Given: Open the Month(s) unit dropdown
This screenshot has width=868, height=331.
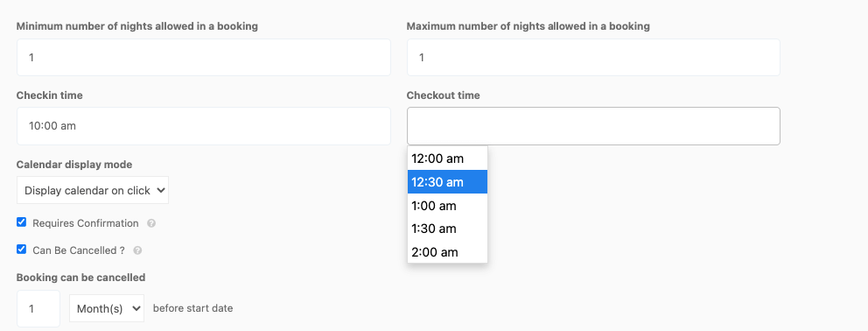Looking at the screenshot, I should [x=107, y=308].
